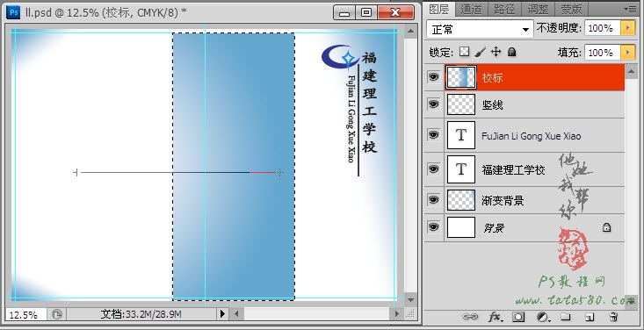Click the 校标 layer name
Image resolution: width=644 pixels, height=330 pixels.
pyautogui.click(x=492, y=77)
